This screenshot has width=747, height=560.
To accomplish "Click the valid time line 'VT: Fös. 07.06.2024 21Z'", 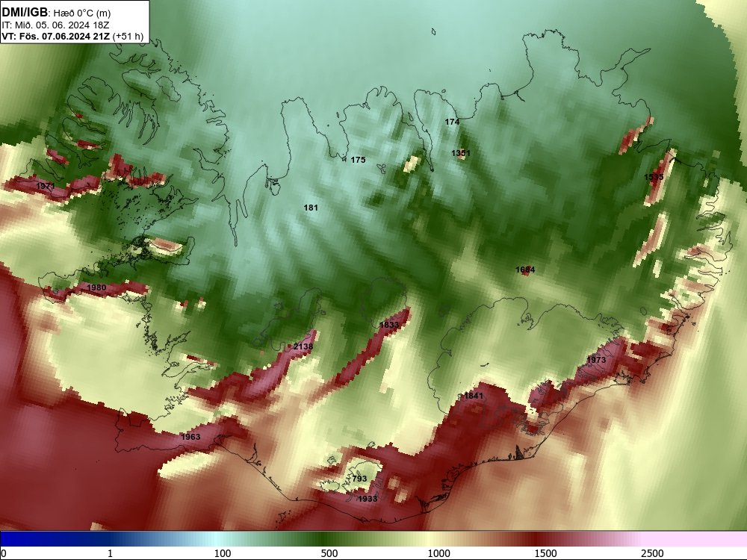I will (56, 36).
